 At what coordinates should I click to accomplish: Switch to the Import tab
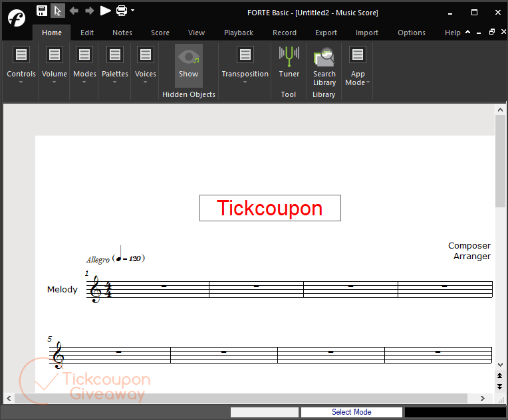click(367, 33)
